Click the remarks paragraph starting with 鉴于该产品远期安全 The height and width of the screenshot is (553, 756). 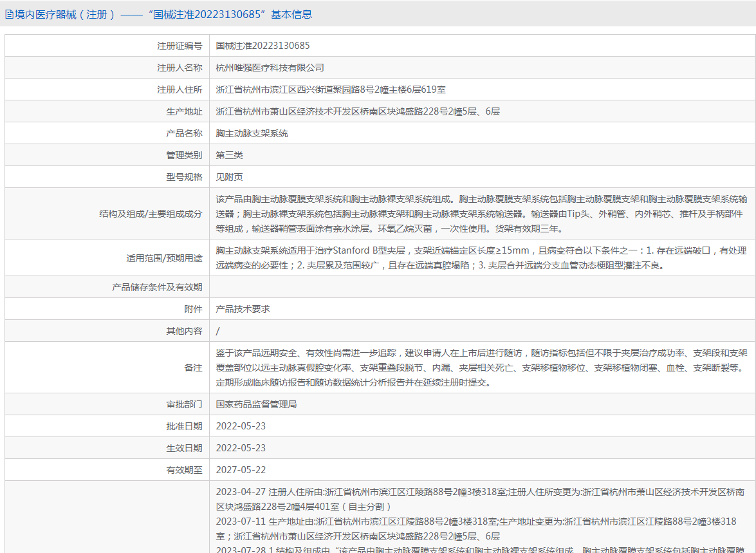tap(482, 368)
